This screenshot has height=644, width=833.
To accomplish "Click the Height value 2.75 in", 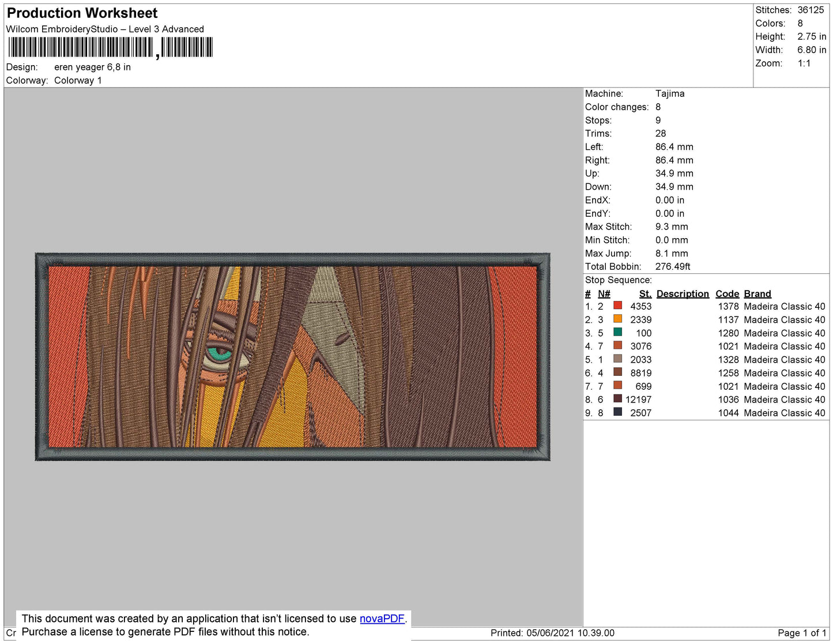I will (x=812, y=36).
